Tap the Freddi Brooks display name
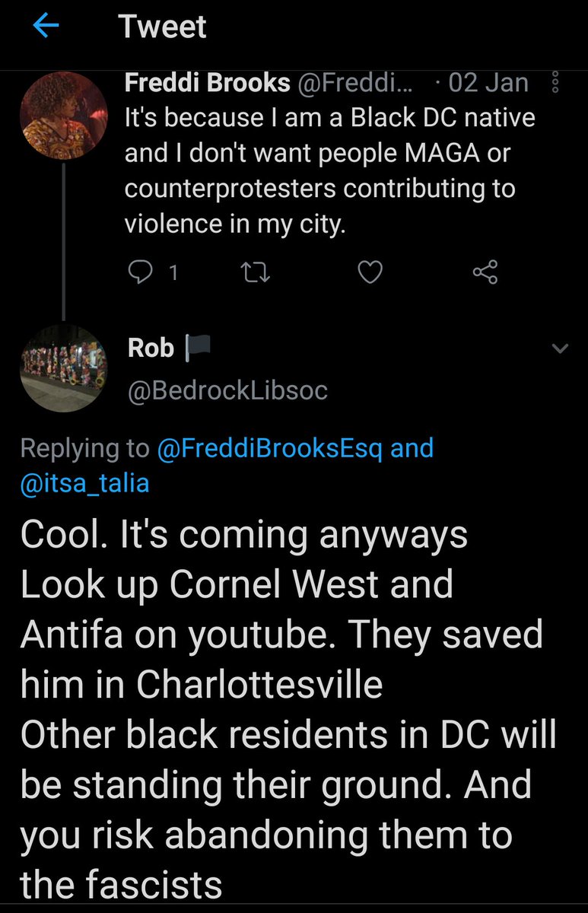 [207, 83]
